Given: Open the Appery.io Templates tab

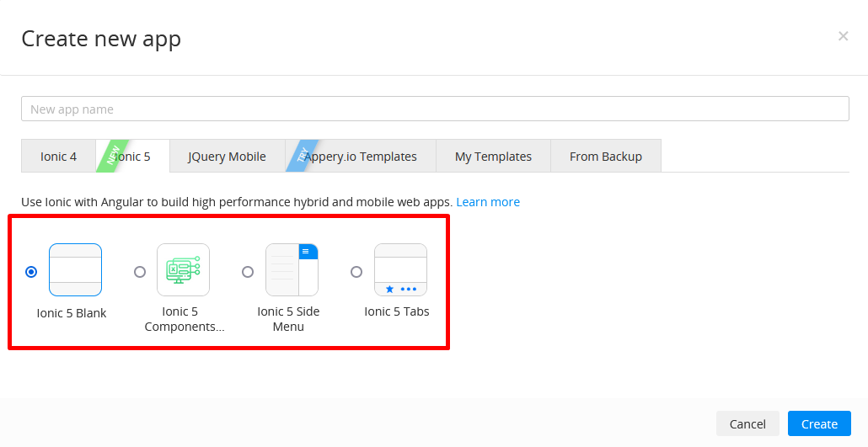Looking at the screenshot, I should point(361,157).
